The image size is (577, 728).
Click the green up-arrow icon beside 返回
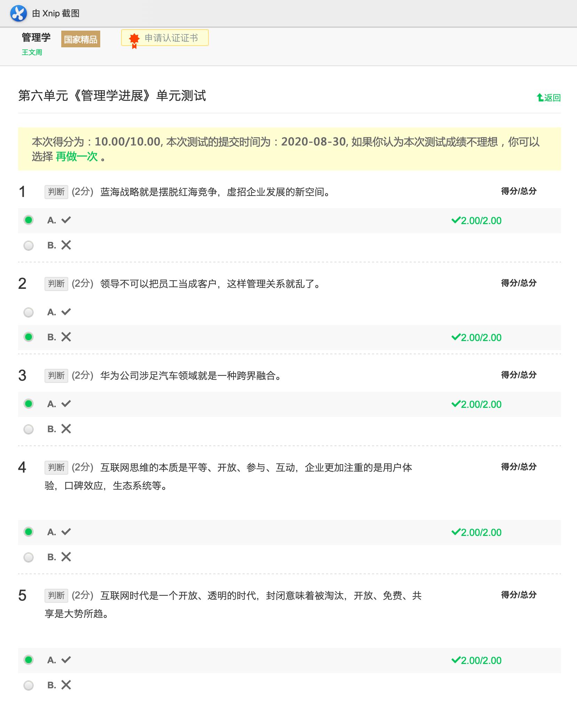click(x=540, y=98)
